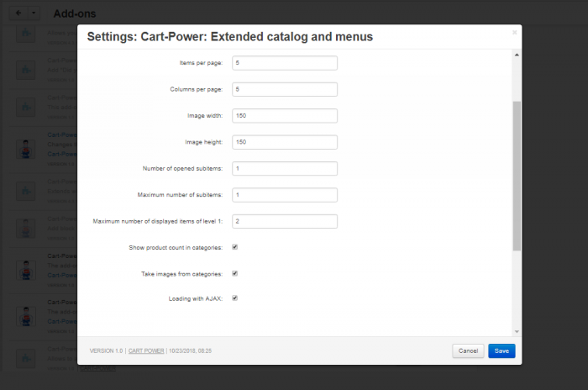Click the back arrow button in Add-ons header
The image size is (588, 390).
(x=18, y=13)
